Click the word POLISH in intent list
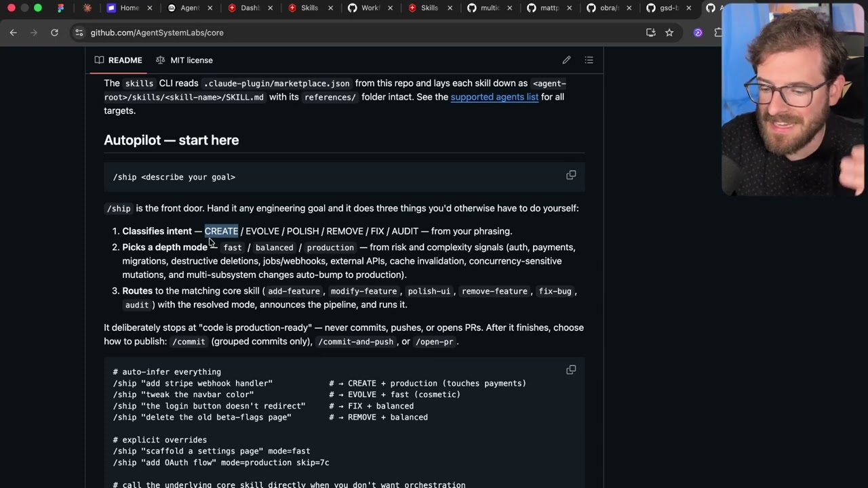The image size is (868, 488). (302, 231)
